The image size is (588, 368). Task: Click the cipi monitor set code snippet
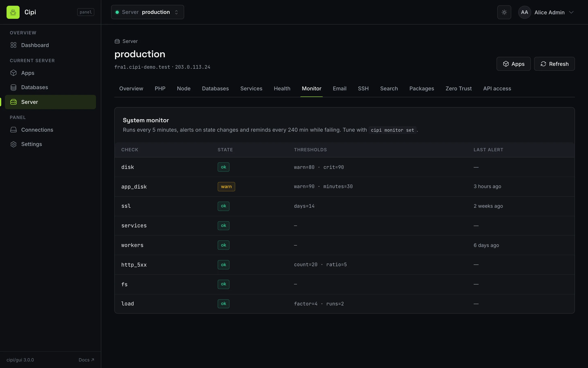(392, 130)
